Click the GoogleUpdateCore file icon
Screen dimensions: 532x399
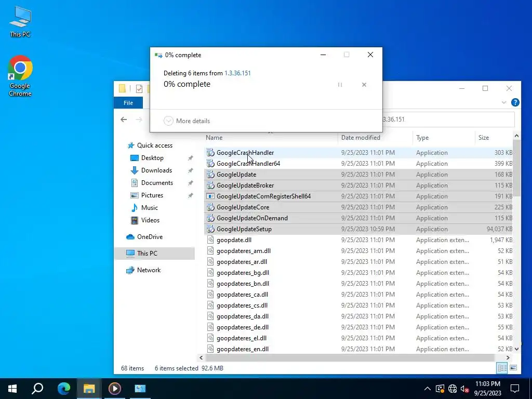210,207
